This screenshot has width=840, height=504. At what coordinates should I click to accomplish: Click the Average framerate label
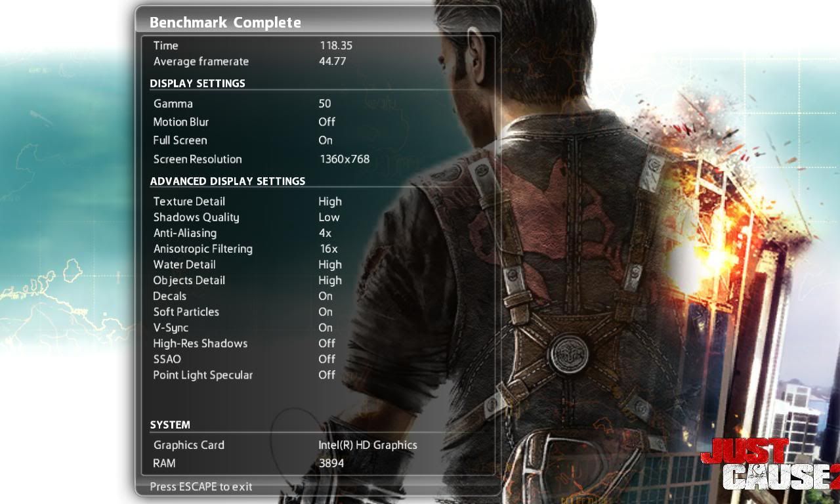click(x=201, y=61)
